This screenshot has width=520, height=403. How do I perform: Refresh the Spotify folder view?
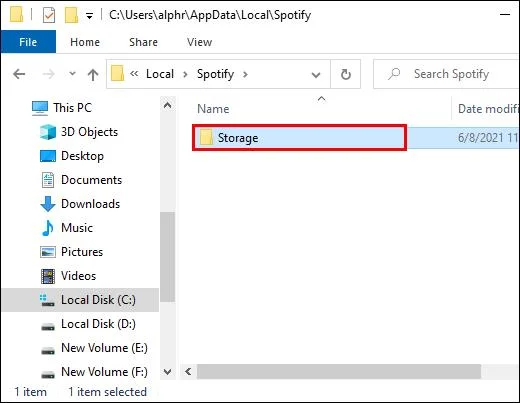click(x=346, y=74)
